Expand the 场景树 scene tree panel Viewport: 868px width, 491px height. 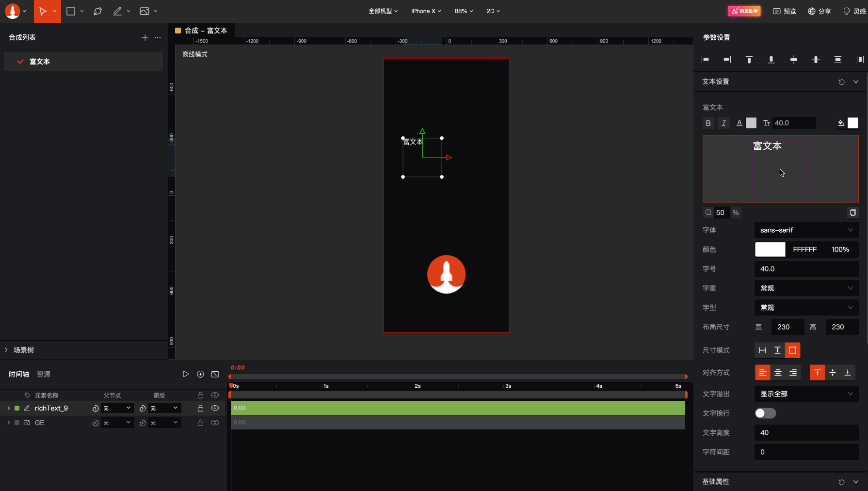coord(6,350)
